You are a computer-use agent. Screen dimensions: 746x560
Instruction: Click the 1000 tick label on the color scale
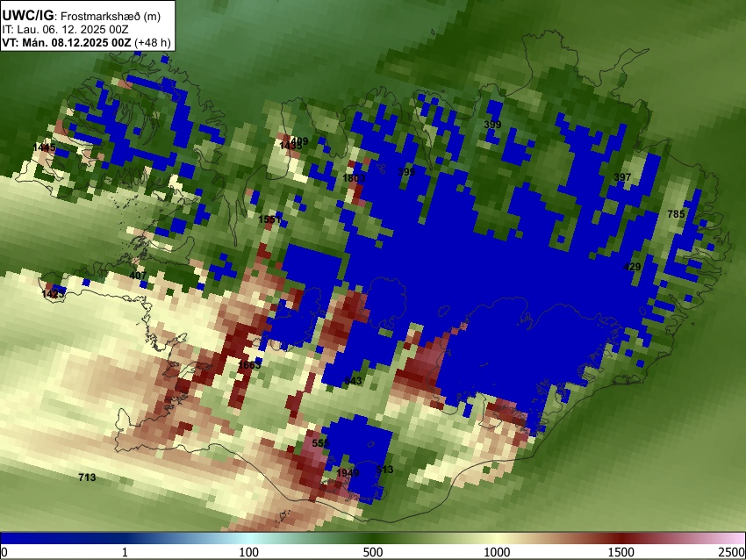tap(497, 552)
